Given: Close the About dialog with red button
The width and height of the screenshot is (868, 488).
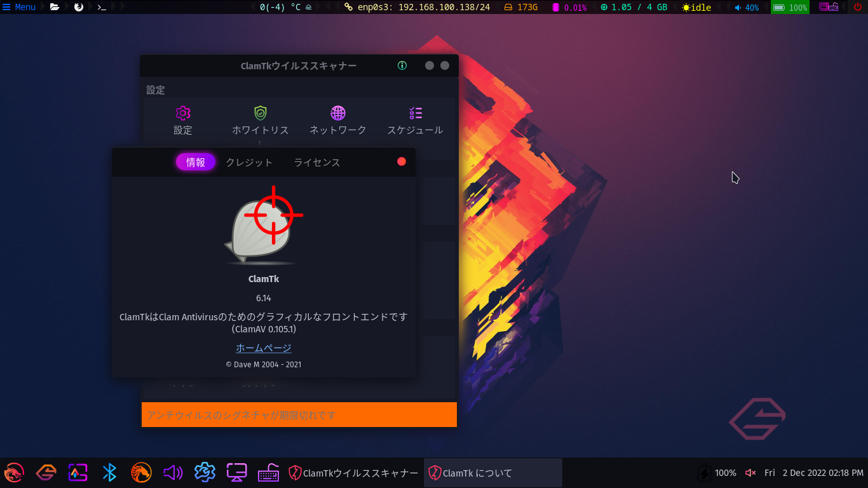Looking at the screenshot, I should point(402,161).
